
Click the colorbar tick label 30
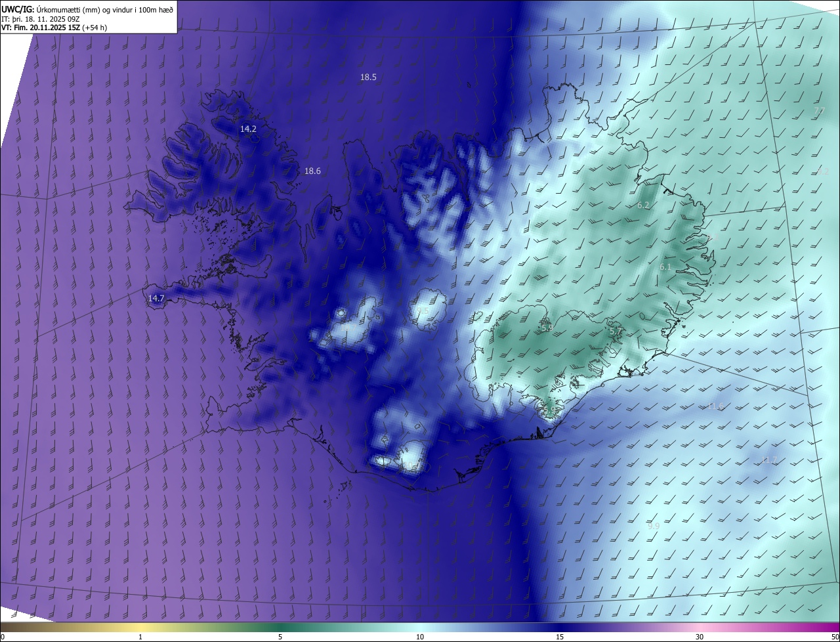(x=700, y=637)
